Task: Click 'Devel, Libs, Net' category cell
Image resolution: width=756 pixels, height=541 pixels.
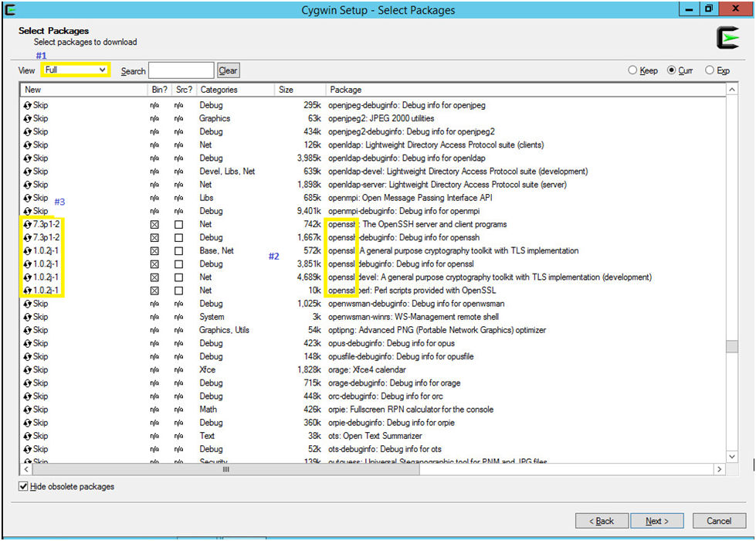Action: (x=227, y=172)
